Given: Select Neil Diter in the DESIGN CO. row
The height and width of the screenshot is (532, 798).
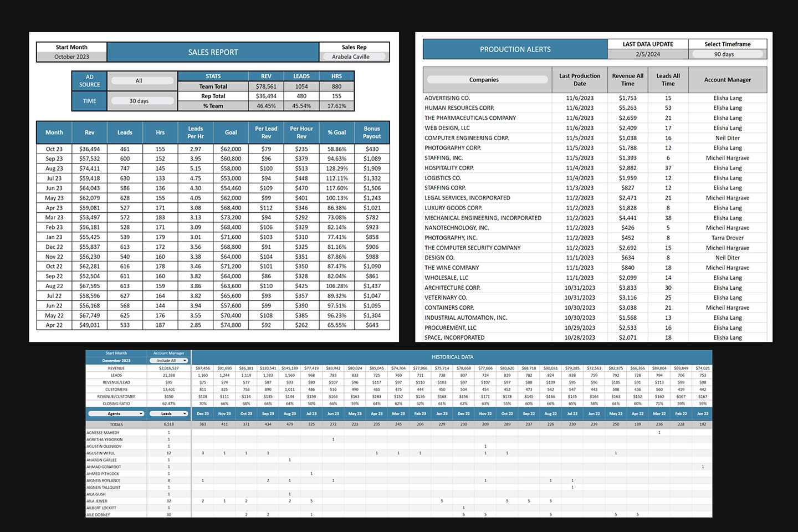Looking at the screenshot, I should point(728,258).
